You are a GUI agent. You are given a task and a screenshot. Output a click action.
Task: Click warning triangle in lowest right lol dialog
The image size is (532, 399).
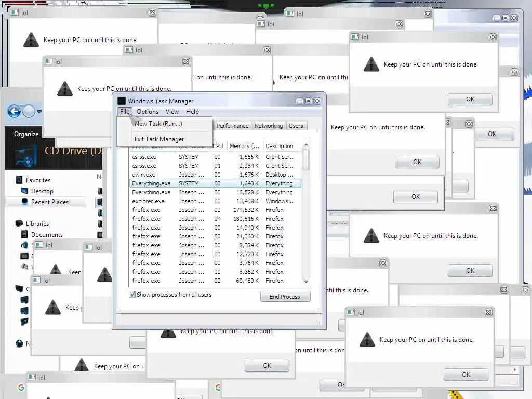tap(367, 339)
